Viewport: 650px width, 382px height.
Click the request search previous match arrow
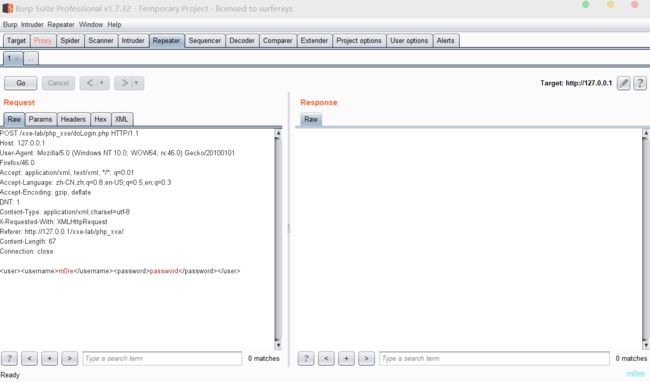[x=29, y=358]
